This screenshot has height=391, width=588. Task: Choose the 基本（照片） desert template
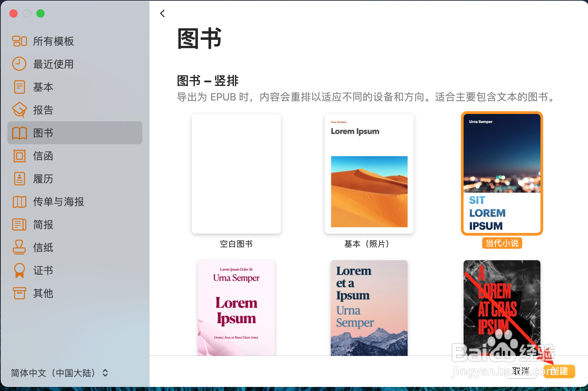[369, 174]
